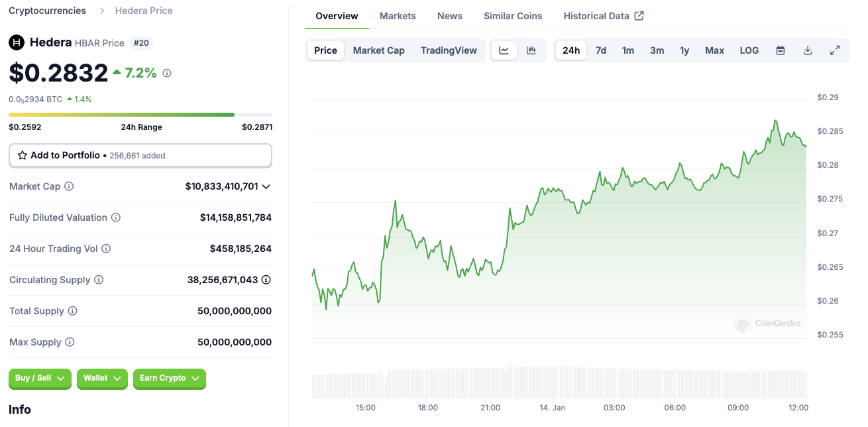The image size is (868, 427).
Task: Expand chart to fullscreen
Action: (835, 50)
